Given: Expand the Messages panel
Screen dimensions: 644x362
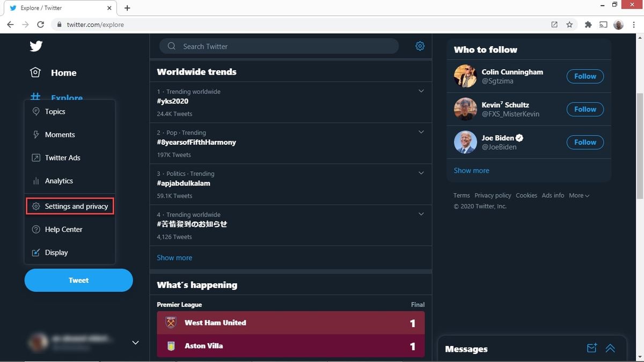Looking at the screenshot, I should (610, 348).
